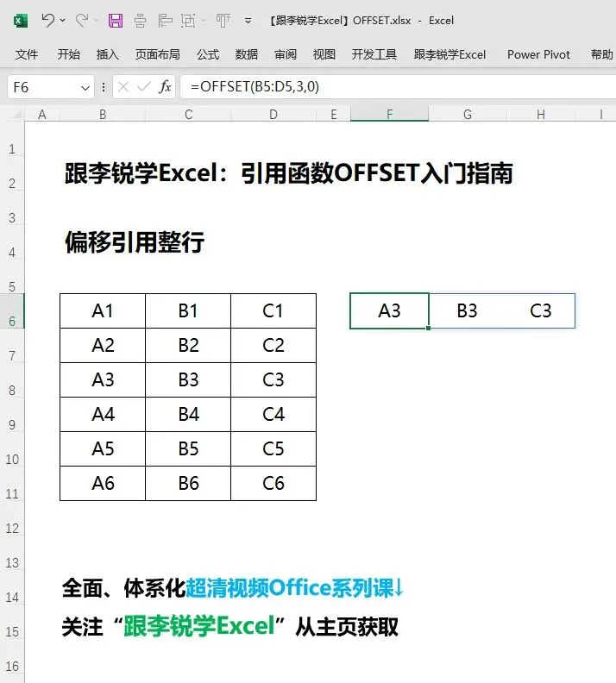Select row 9 header
Screen dimensions: 616x683
12,415
